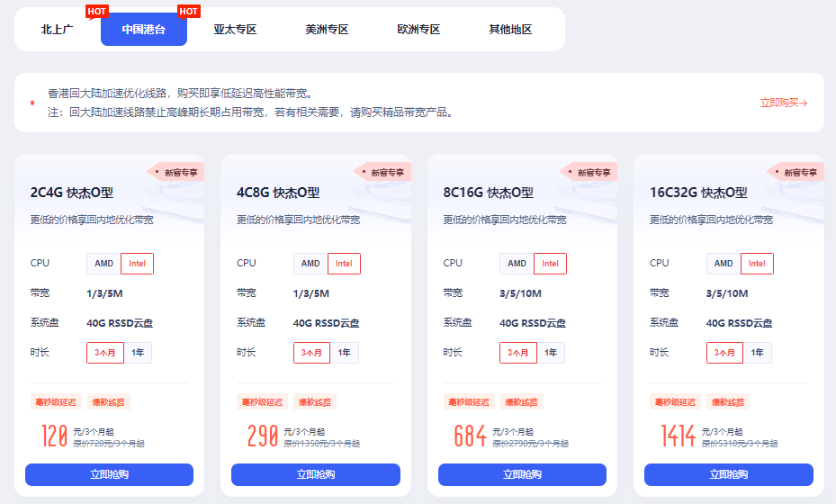Click the 16C32G 快杰O型 title
This screenshot has width=836, height=504.
pyautogui.click(x=698, y=193)
